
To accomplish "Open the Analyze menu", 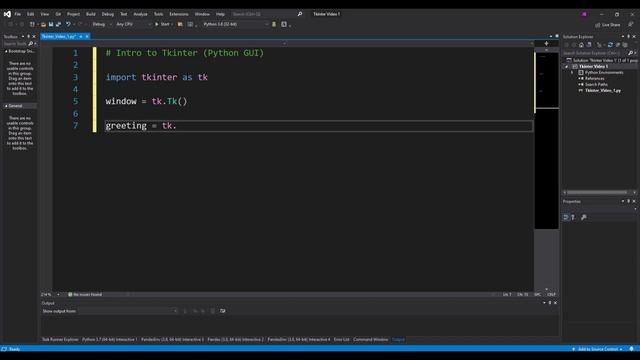I will pyautogui.click(x=140, y=14).
